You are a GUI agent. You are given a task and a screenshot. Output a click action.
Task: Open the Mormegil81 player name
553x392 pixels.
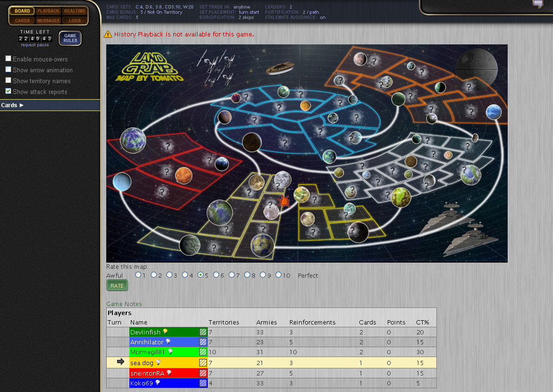(x=147, y=352)
